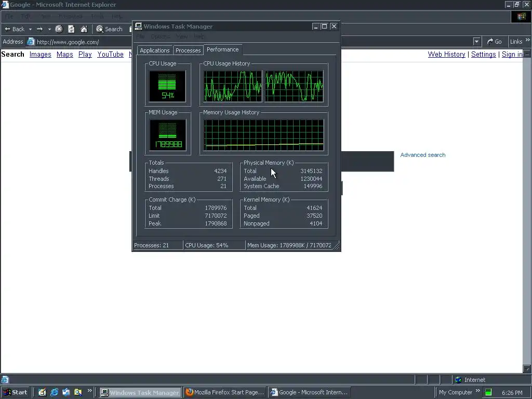
Task: Click the first Quick Launch icon beside Start
Action: tap(42, 392)
